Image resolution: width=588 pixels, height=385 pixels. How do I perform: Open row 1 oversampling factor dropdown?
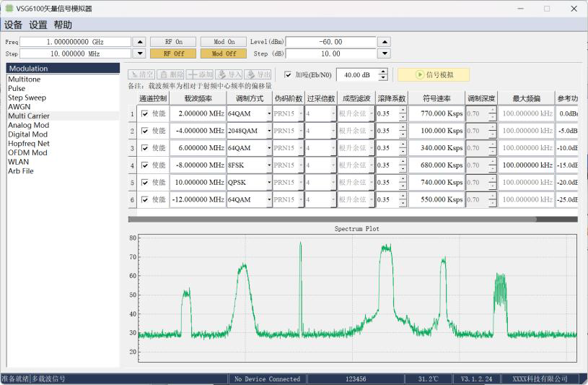(320, 113)
